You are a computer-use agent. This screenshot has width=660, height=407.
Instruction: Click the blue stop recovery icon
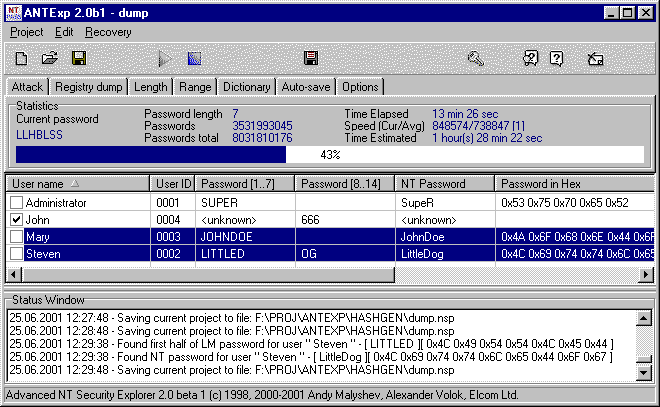pyautogui.click(x=194, y=59)
